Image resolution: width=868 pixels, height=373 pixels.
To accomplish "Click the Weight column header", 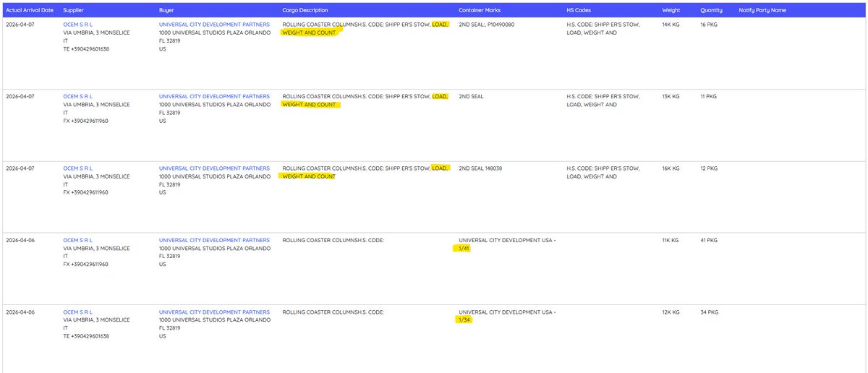I will tap(671, 10).
